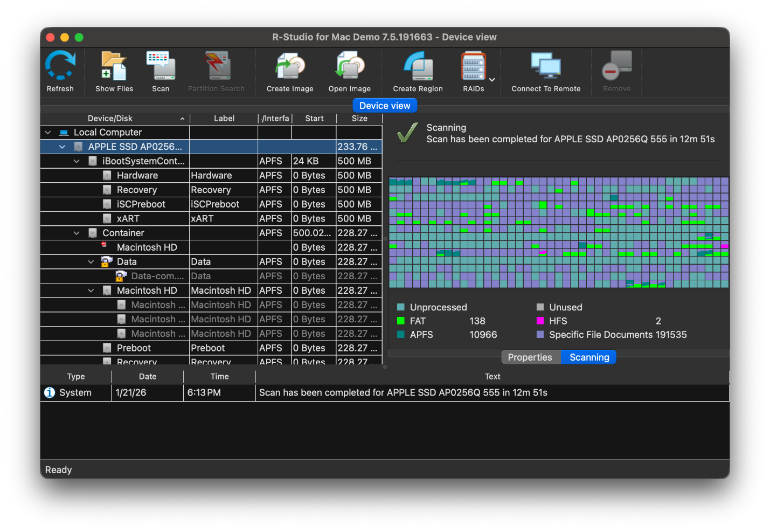Collapse the Local Computer tree node
The height and width of the screenshot is (532, 770).
(x=47, y=132)
